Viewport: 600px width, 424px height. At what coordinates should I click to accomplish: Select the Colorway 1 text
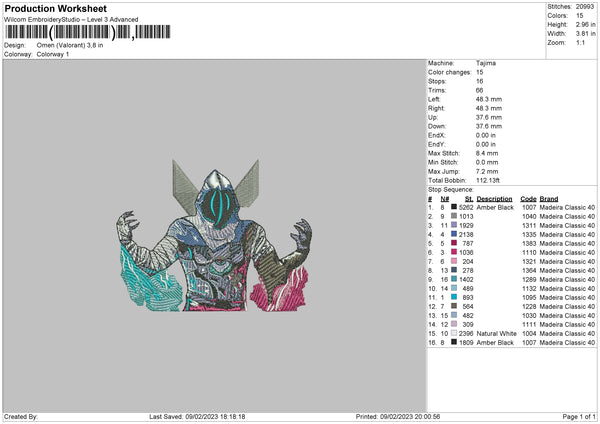(50, 53)
